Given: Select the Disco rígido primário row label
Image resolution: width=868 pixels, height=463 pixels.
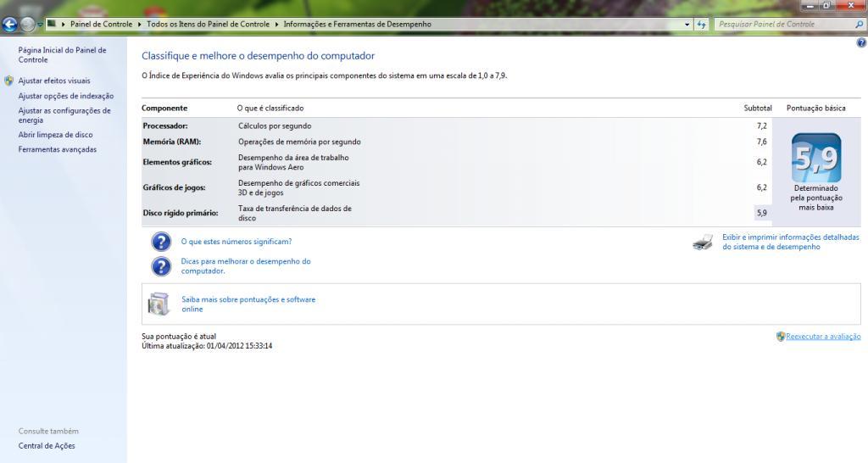Looking at the screenshot, I should (180, 213).
